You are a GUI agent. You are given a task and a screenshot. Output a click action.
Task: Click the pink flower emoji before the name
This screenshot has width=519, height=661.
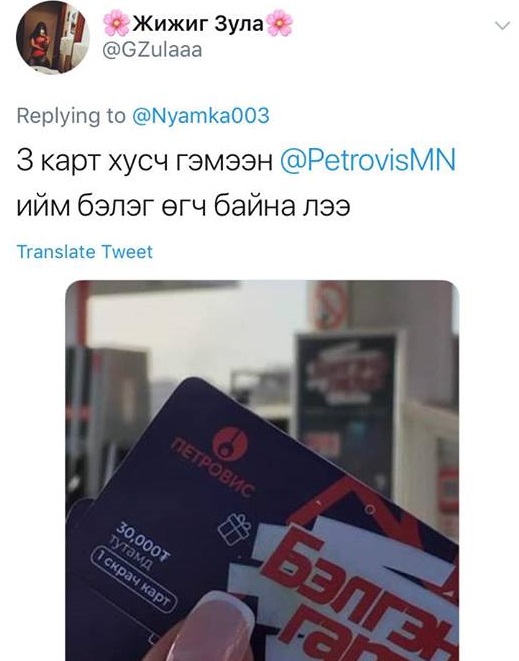point(117,24)
